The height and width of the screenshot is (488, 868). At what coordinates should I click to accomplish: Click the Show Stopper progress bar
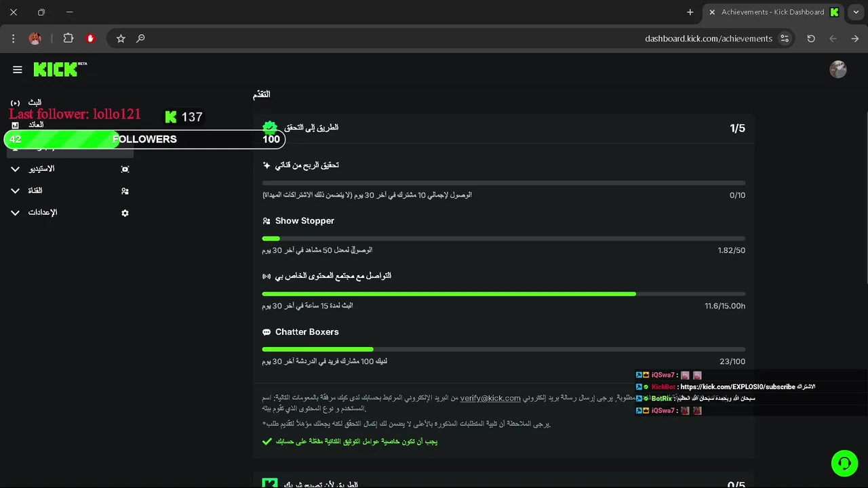pos(504,239)
